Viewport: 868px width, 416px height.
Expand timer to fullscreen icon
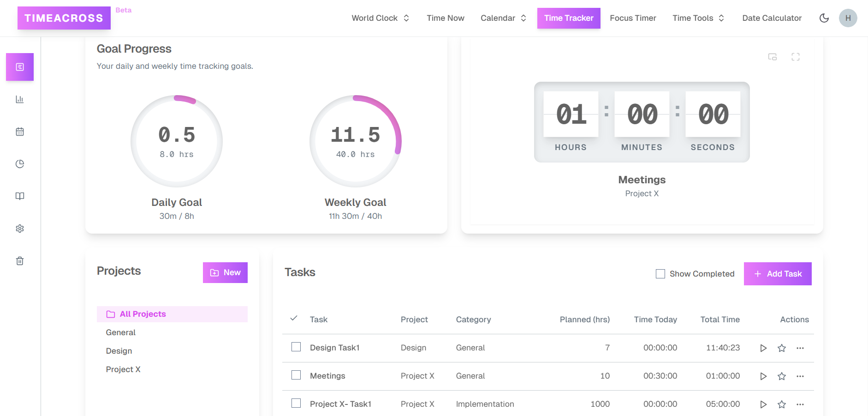click(x=796, y=57)
